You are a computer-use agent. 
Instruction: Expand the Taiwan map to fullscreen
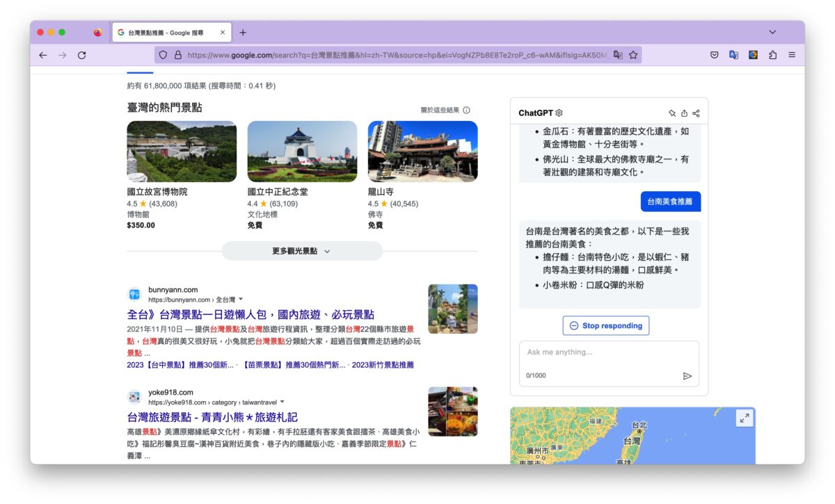tap(745, 418)
